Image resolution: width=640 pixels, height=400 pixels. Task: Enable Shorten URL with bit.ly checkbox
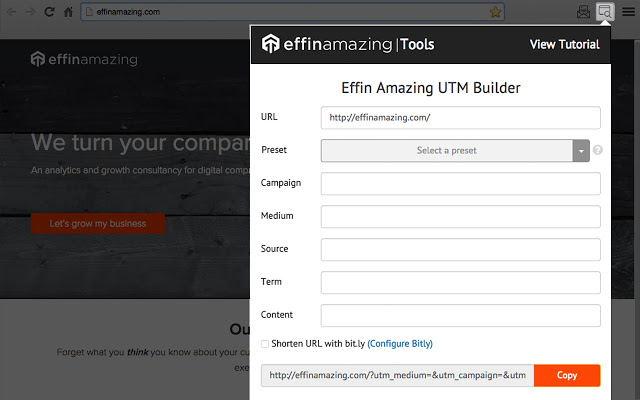pos(265,344)
